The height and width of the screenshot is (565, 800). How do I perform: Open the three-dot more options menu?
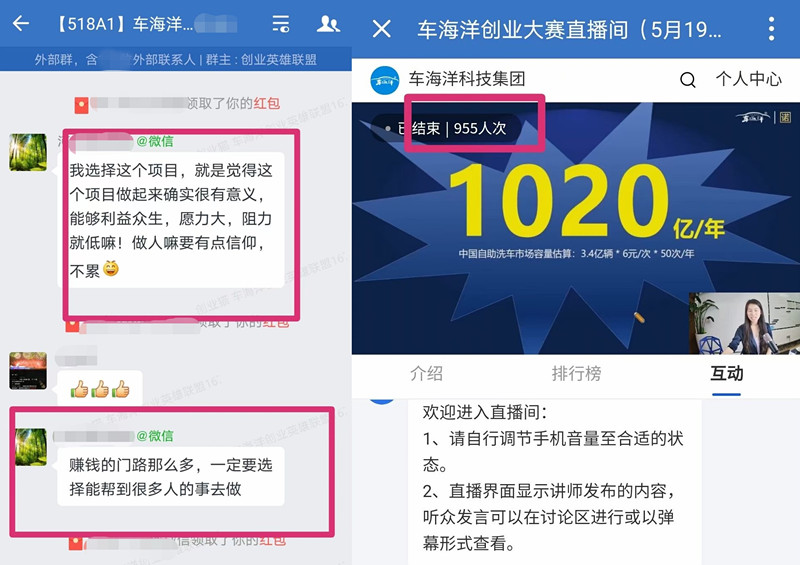click(771, 29)
